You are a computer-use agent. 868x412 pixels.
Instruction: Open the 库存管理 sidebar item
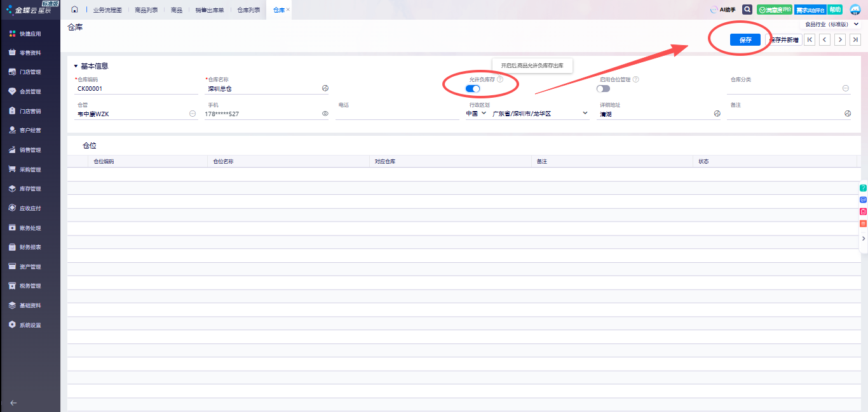[30, 189]
